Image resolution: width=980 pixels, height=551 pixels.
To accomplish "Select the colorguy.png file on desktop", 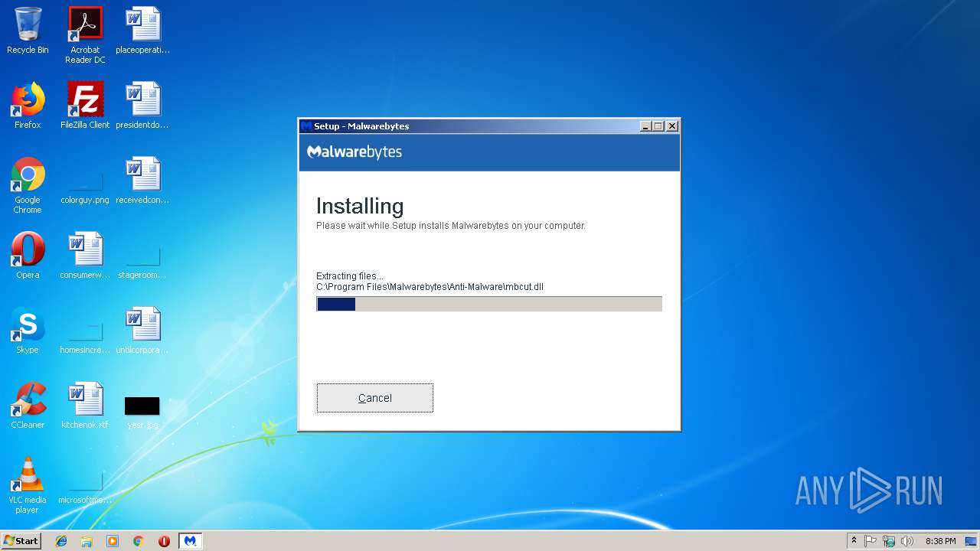I will [85, 190].
